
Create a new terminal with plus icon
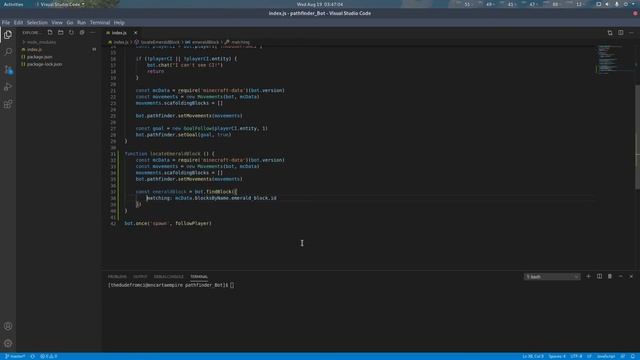coord(588,276)
